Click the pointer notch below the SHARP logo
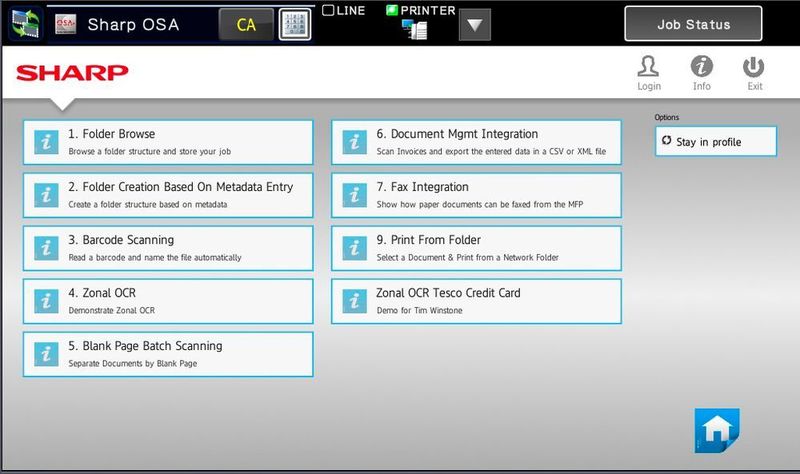The image size is (800, 474). coord(62,104)
